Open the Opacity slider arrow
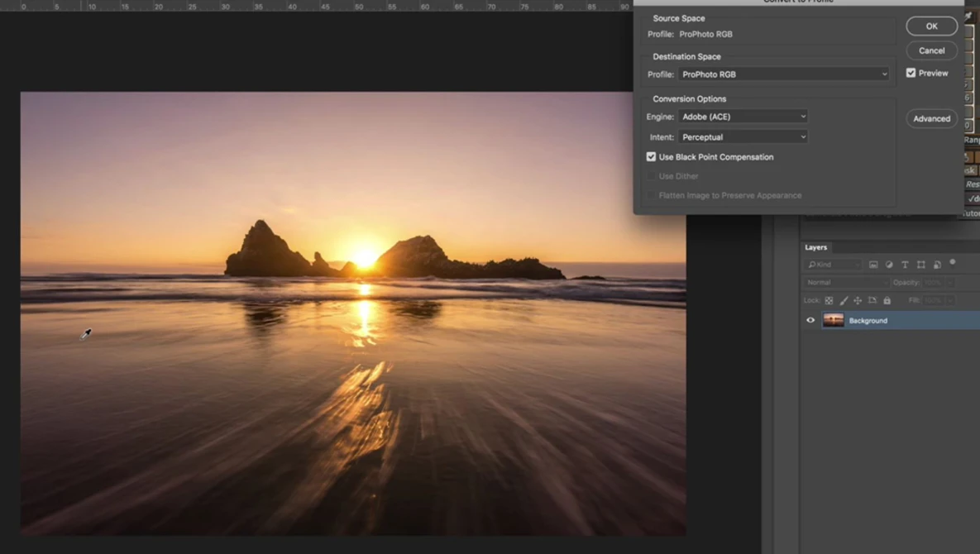This screenshot has width=980, height=554. [949, 282]
